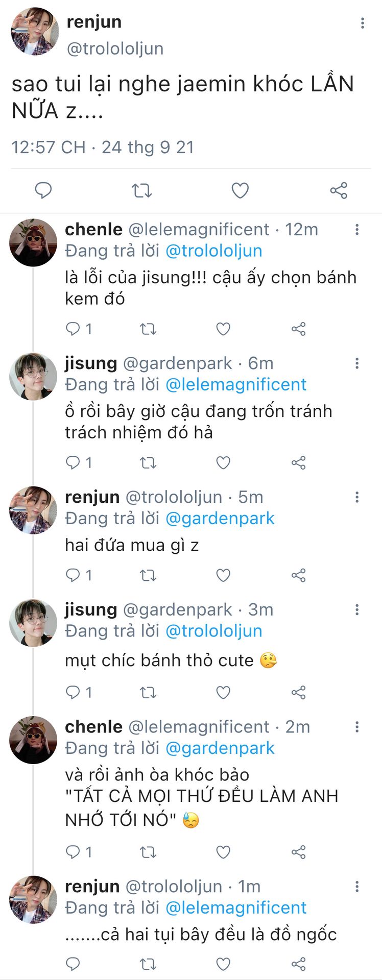Viewport: 382px width, 980px height.
Task: Share jisung's 6m reply
Action: click(298, 463)
